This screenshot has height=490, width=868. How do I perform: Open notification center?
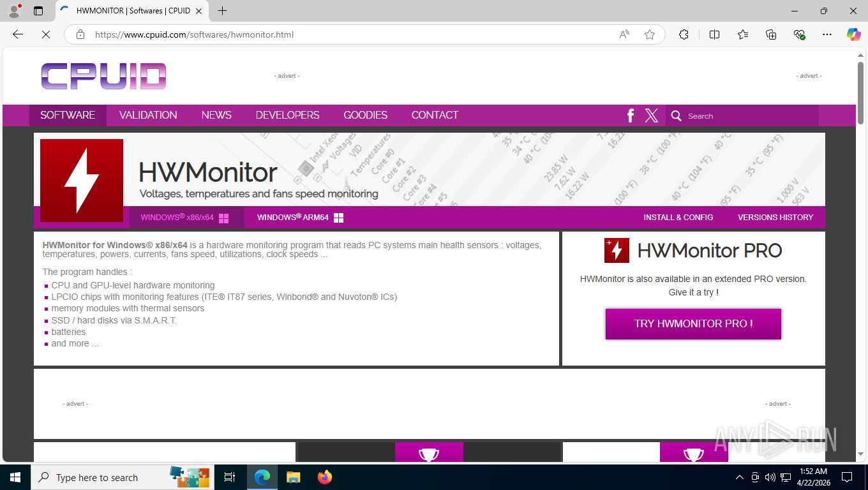[847, 477]
